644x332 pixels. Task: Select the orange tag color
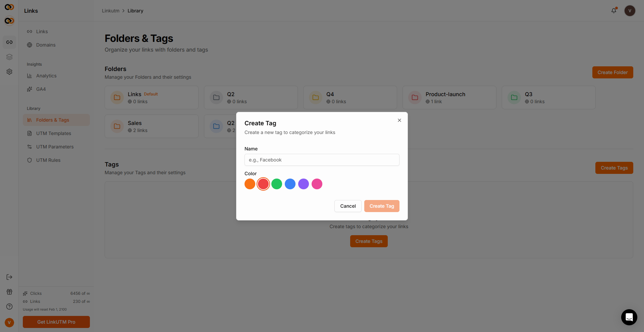(x=250, y=184)
